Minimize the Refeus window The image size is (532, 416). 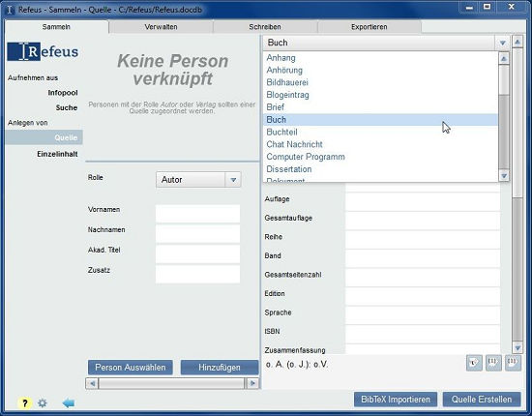click(469, 7)
